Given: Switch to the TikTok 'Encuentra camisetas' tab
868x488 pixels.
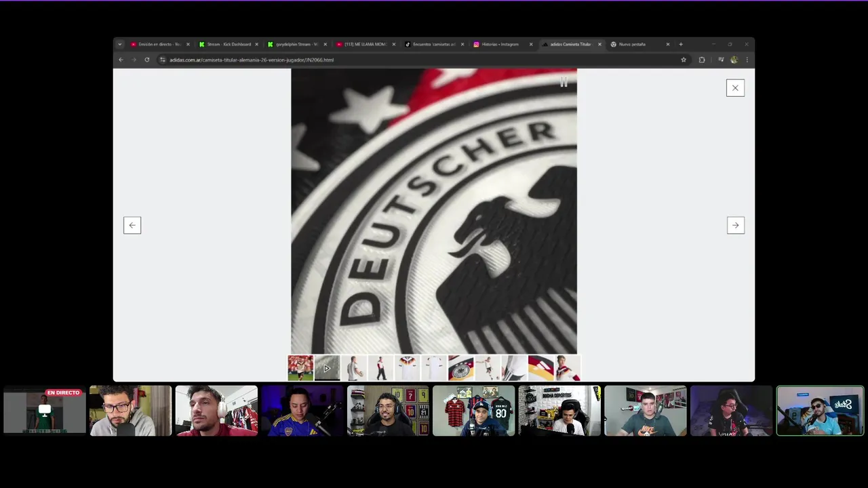Looking at the screenshot, I should click(434, 44).
